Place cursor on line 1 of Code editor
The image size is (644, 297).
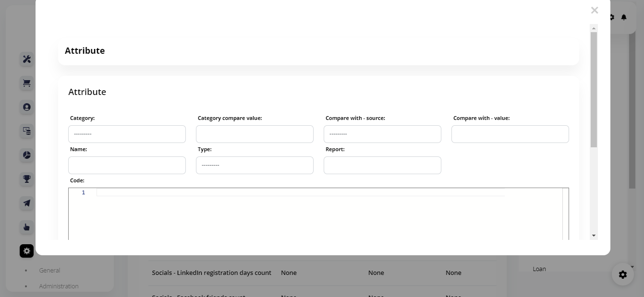(300, 192)
